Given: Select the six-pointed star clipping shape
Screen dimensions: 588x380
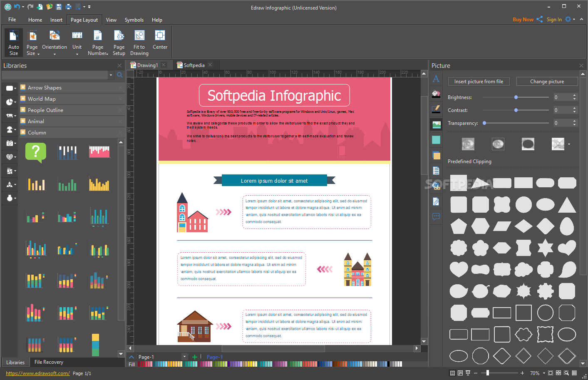Looking at the screenshot, I should point(545,248).
